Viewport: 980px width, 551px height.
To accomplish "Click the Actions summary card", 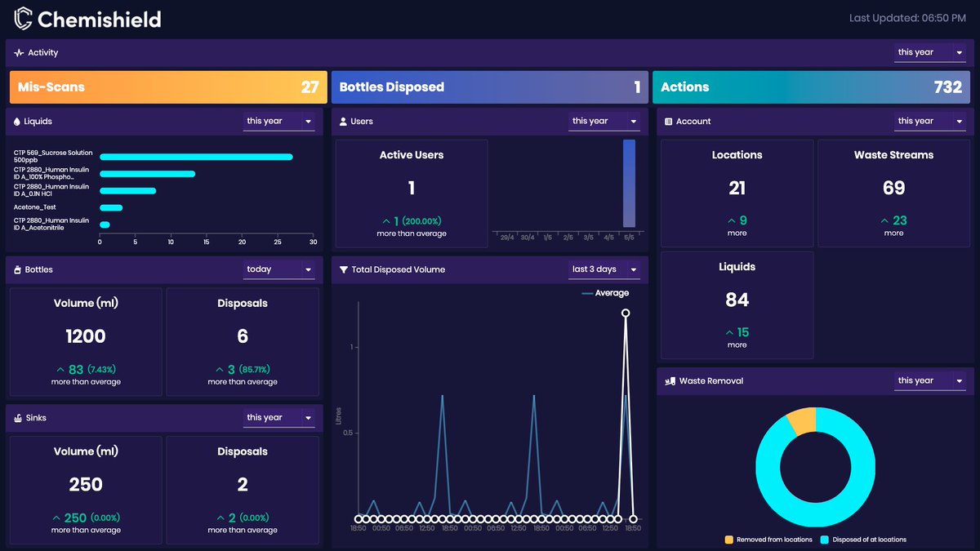I will (811, 87).
